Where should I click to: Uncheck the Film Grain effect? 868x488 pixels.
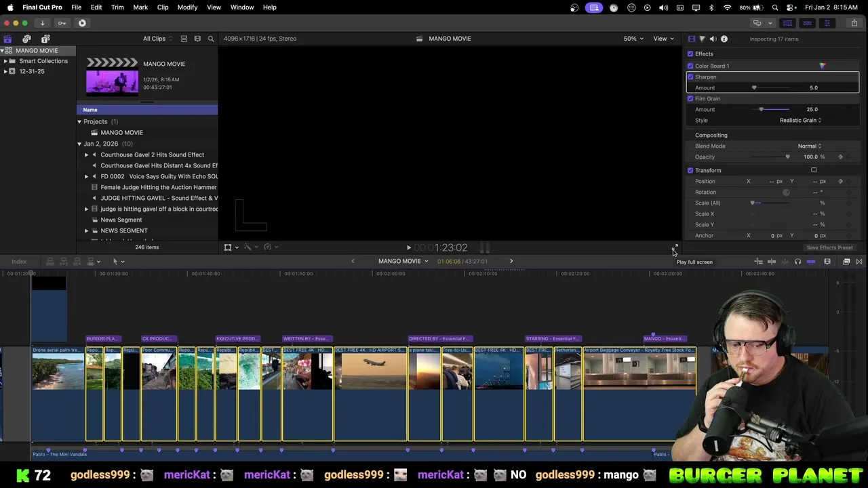[x=690, y=98]
